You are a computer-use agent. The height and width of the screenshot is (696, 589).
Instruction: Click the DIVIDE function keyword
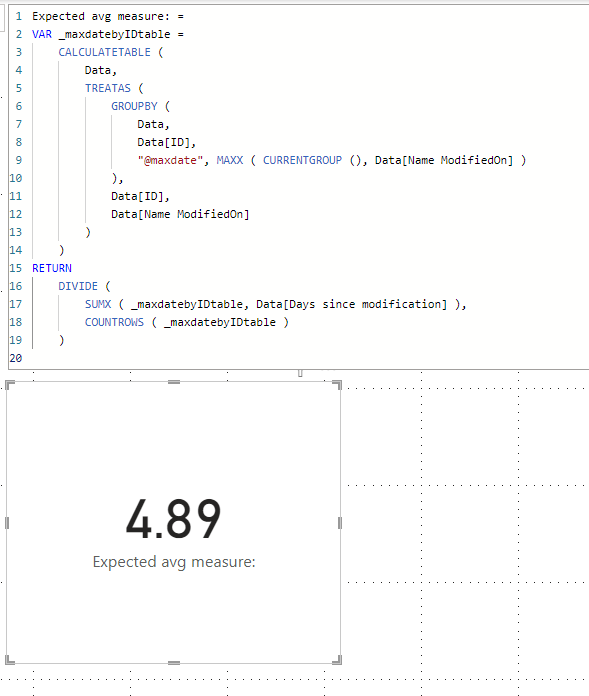[x=78, y=286]
